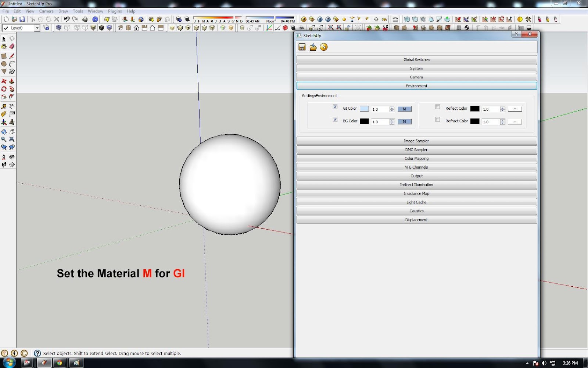
Task: Enable the Reflect Color checkbox
Action: click(x=438, y=106)
